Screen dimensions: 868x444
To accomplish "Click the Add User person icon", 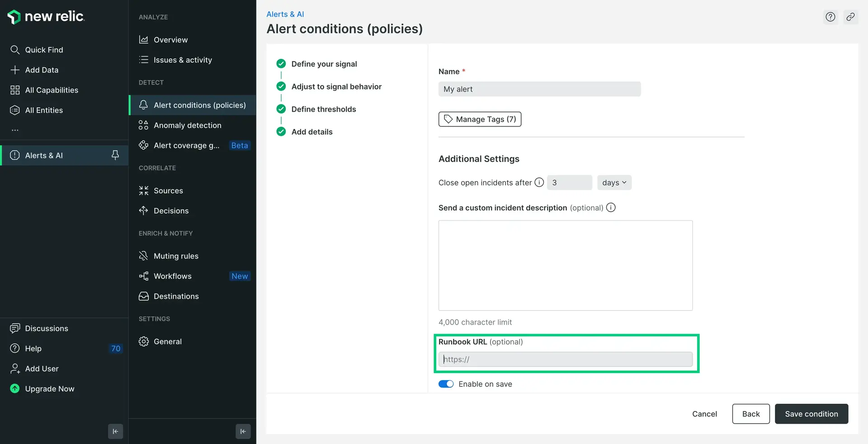I will click(x=15, y=368).
